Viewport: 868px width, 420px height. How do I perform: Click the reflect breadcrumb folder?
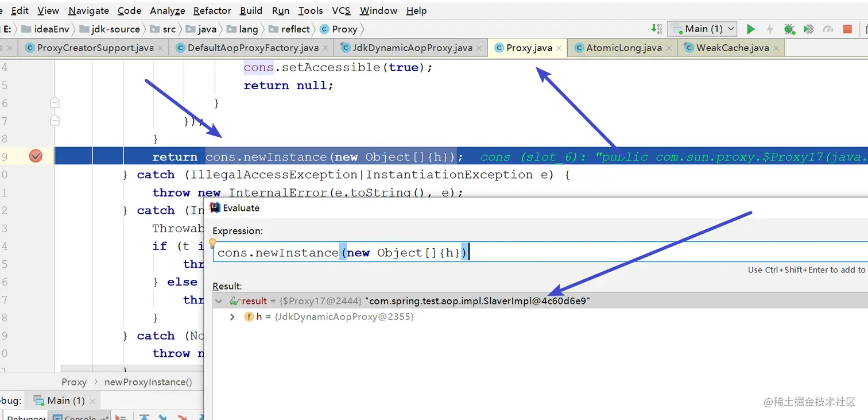coord(289,29)
